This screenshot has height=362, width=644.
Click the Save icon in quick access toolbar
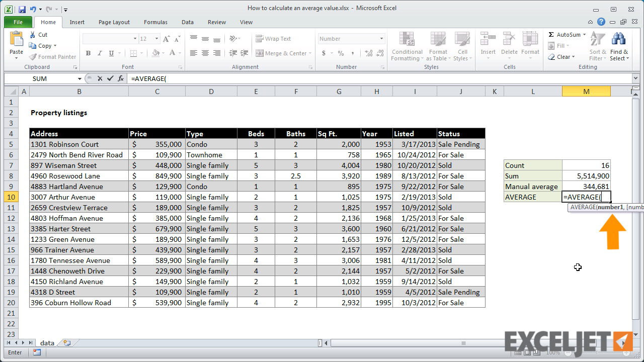pyautogui.click(x=22, y=9)
